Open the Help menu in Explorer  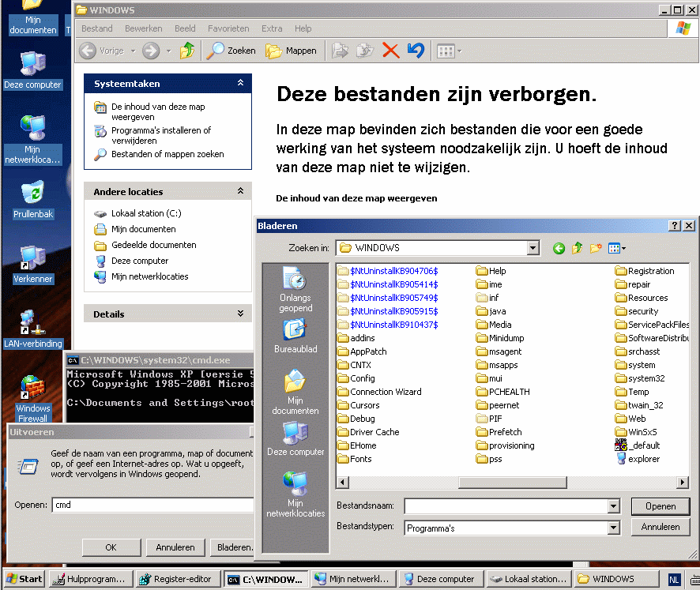303,28
